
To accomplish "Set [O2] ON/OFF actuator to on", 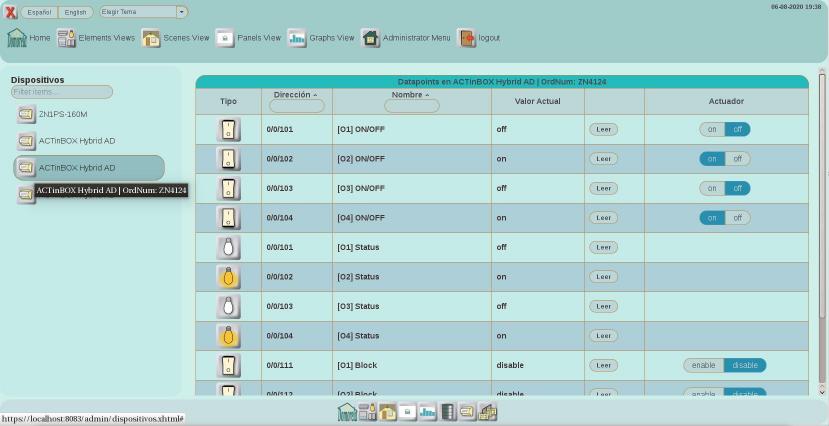I will pyautogui.click(x=712, y=159).
